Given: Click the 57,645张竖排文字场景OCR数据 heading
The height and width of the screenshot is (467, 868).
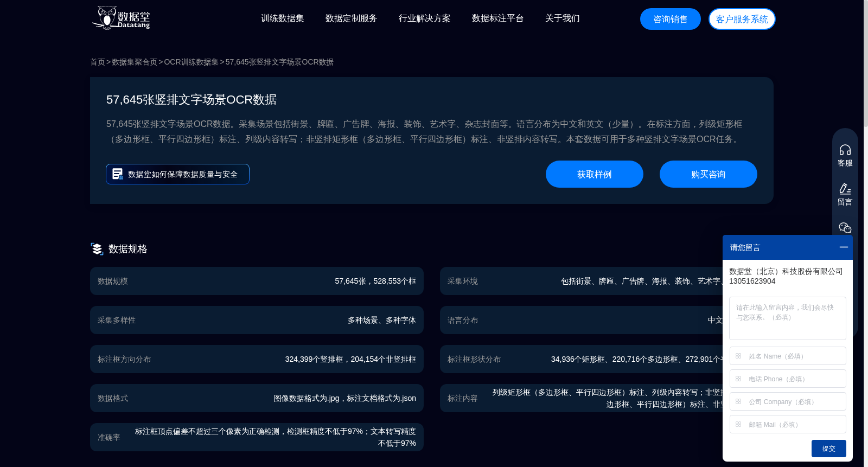Looking at the screenshot, I should pos(192,100).
